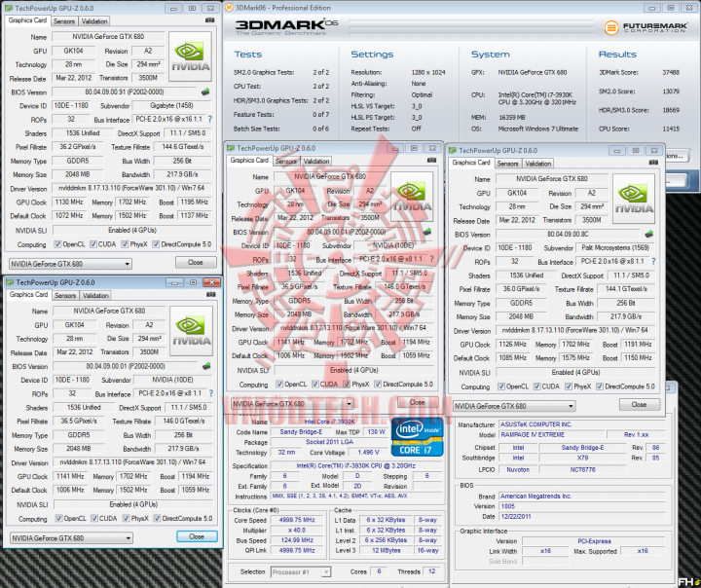
Task: Open Sensors tab in bottom-left GPU-Z window
Action: [65, 295]
